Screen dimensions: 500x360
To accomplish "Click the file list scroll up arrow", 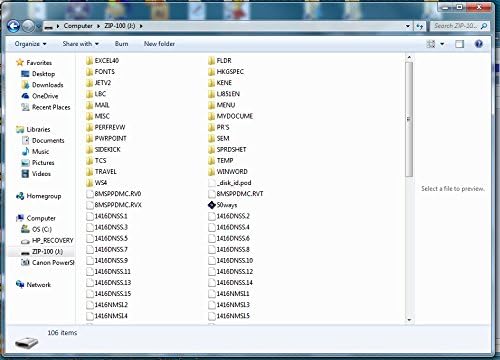I will 409,58.
